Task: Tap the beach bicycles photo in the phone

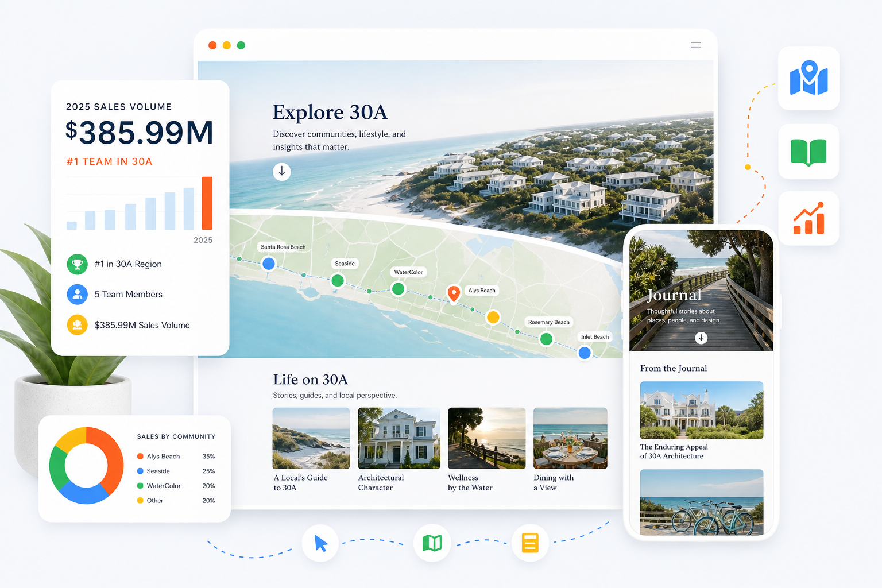Action: (x=702, y=502)
